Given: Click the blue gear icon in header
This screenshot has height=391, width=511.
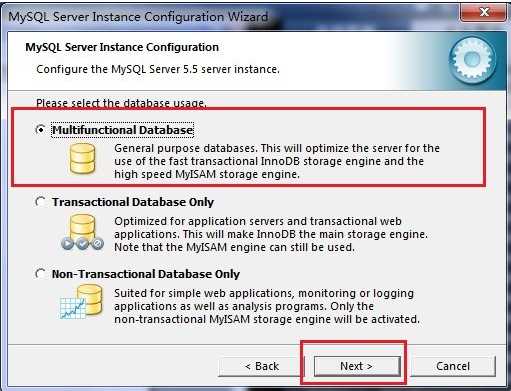Looking at the screenshot, I should tap(472, 60).
